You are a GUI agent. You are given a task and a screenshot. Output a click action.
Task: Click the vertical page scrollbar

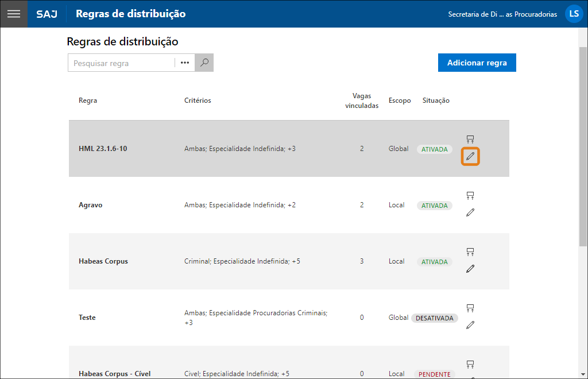583,172
